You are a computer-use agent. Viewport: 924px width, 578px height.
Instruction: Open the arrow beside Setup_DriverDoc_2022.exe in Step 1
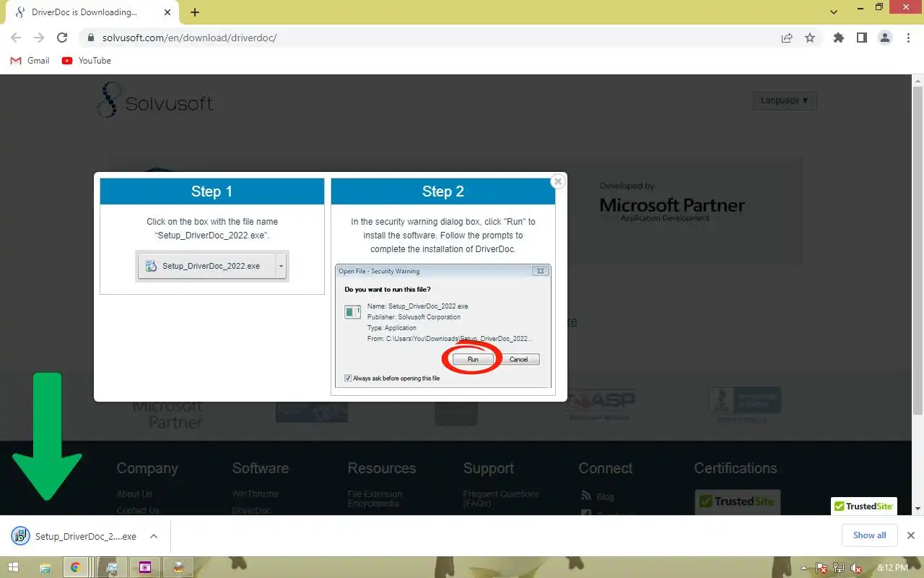[x=282, y=266]
